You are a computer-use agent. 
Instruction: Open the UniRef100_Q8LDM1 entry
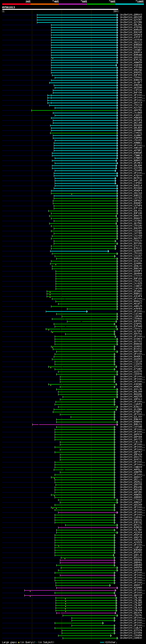click(x=131, y=25)
